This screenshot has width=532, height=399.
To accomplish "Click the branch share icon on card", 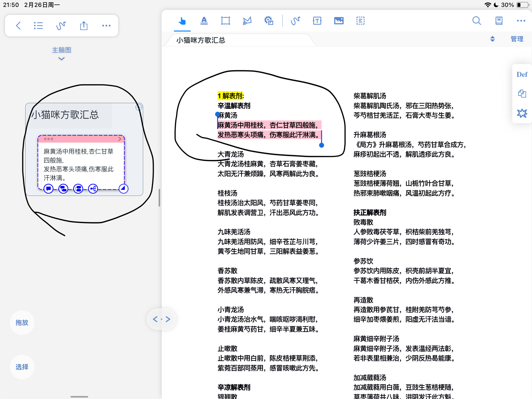I will pyautogui.click(x=93, y=189).
